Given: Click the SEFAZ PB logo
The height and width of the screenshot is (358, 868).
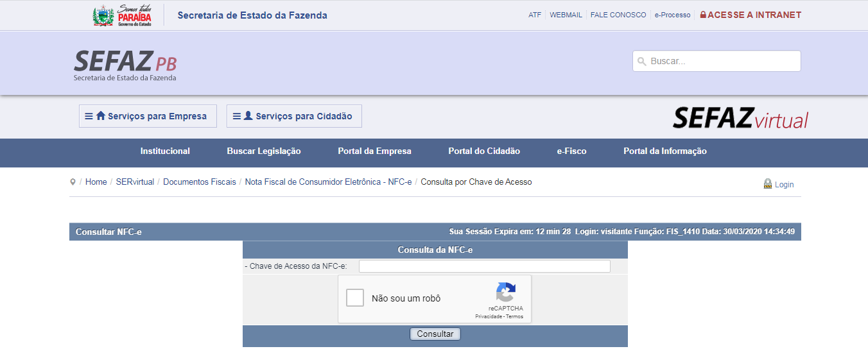Looking at the screenshot, I should [x=125, y=65].
